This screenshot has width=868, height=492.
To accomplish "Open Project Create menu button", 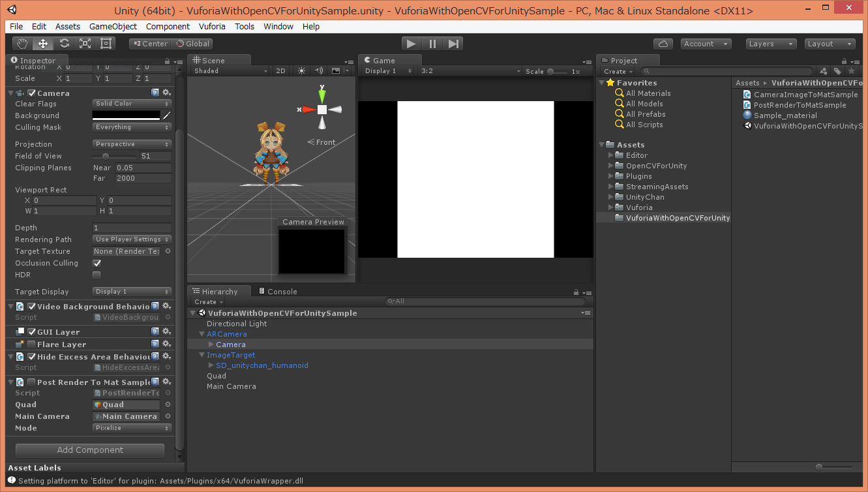I will (618, 71).
